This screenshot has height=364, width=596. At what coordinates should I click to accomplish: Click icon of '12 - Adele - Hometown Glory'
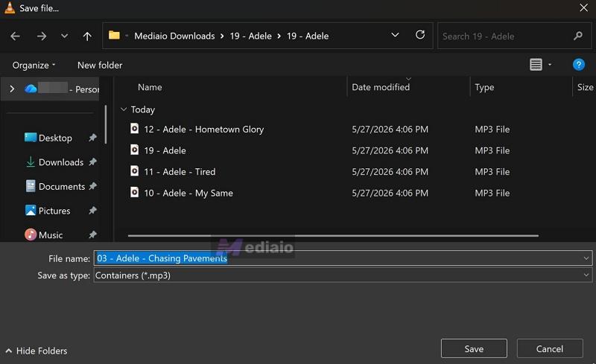point(135,128)
